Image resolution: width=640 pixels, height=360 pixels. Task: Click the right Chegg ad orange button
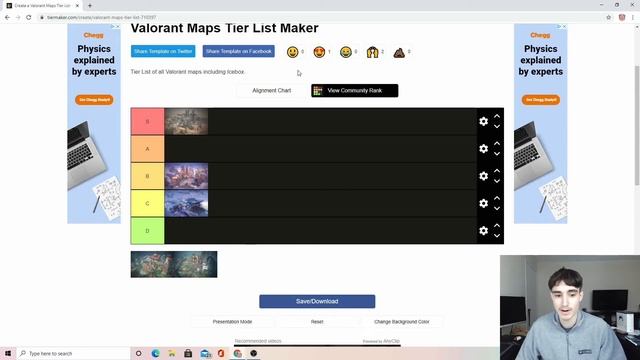(x=540, y=100)
